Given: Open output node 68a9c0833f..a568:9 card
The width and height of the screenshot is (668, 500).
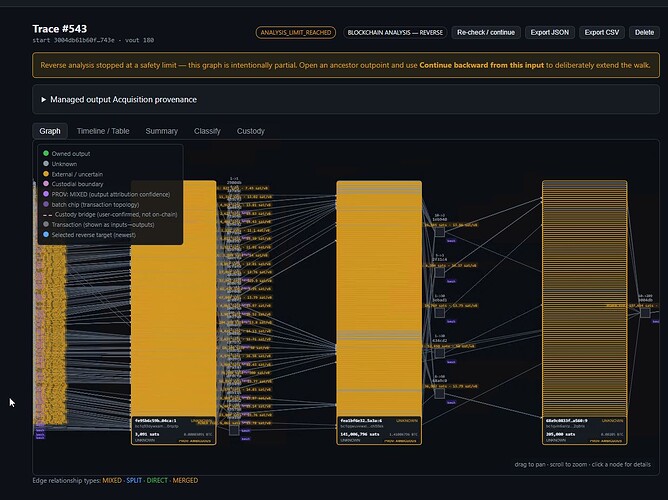Looking at the screenshot, I should point(584,431).
